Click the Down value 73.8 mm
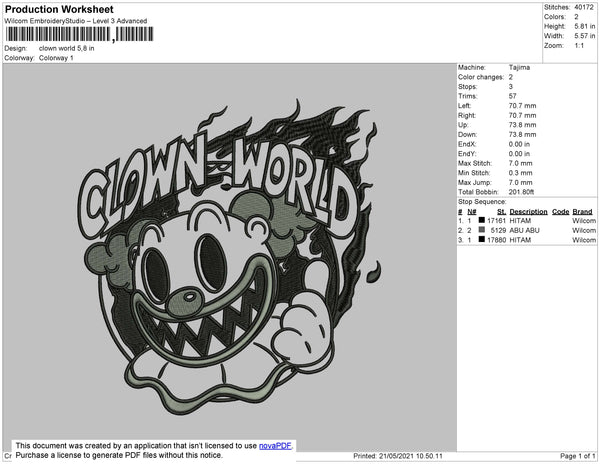 point(522,134)
